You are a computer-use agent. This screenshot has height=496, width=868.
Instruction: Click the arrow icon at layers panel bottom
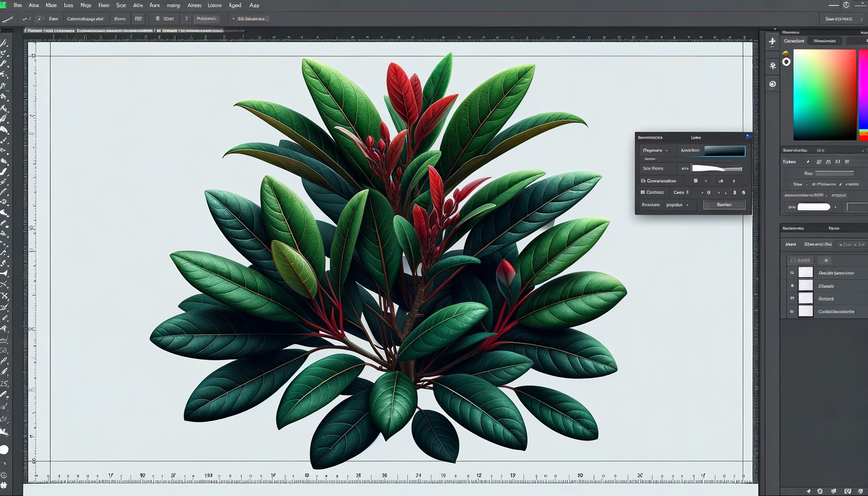click(x=808, y=491)
